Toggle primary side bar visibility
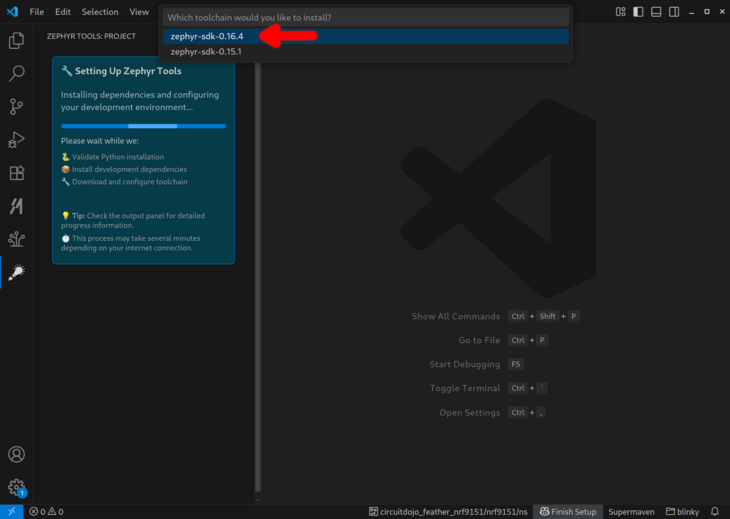 coord(638,12)
